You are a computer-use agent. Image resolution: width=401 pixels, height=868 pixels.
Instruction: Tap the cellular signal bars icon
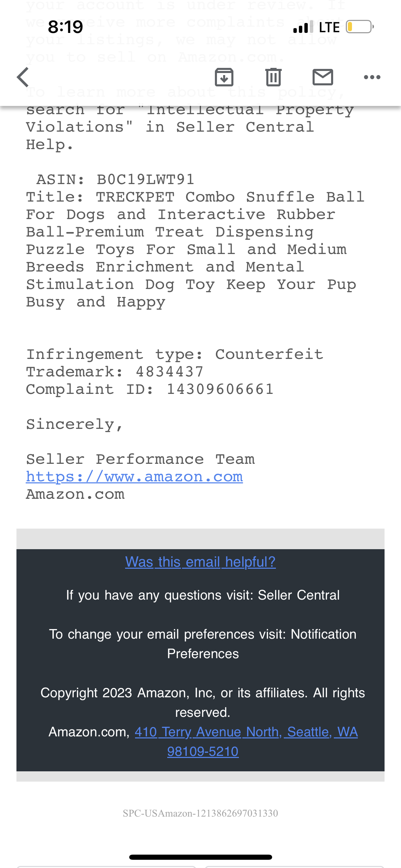[303, 27]
